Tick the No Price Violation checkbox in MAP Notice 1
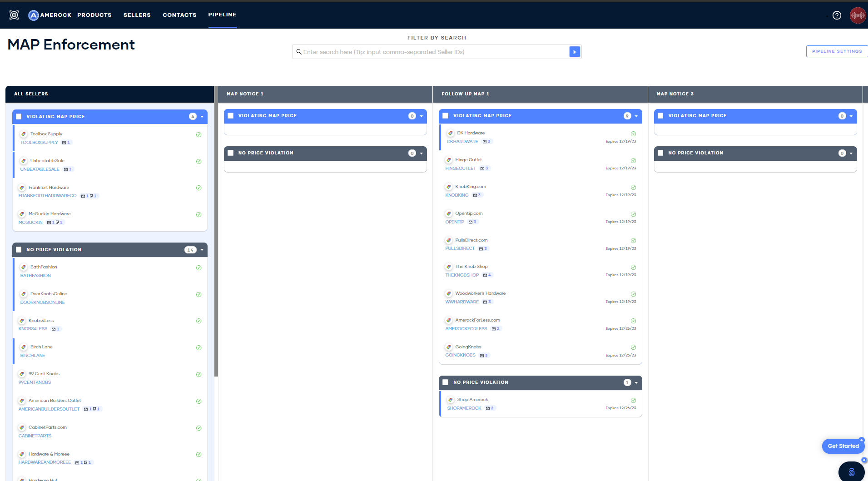868x481 pixels. click(231, 153)
